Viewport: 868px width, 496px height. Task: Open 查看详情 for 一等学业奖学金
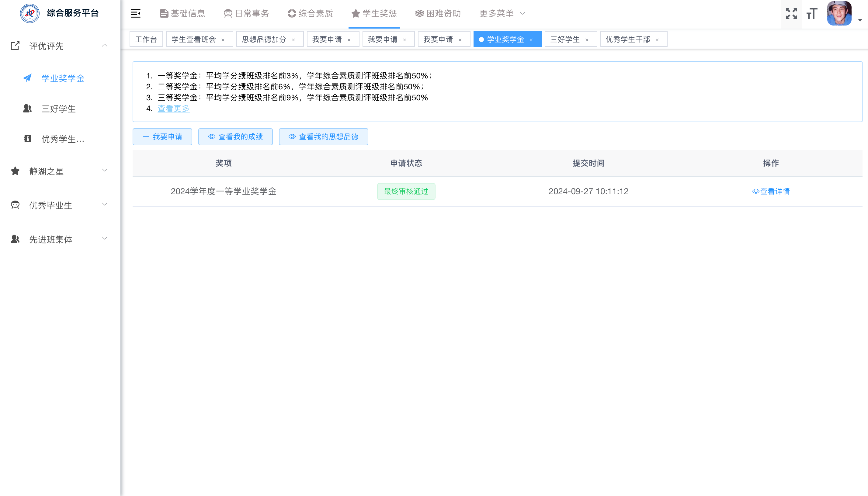(771, 191)
